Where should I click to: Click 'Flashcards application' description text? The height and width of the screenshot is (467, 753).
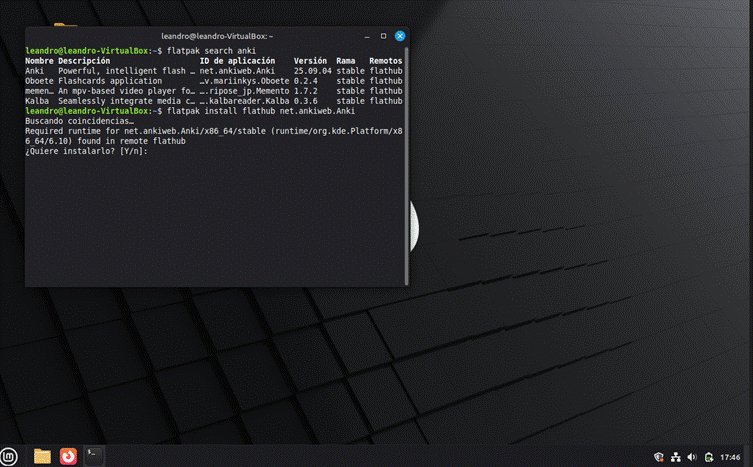(x=110, y=81)
